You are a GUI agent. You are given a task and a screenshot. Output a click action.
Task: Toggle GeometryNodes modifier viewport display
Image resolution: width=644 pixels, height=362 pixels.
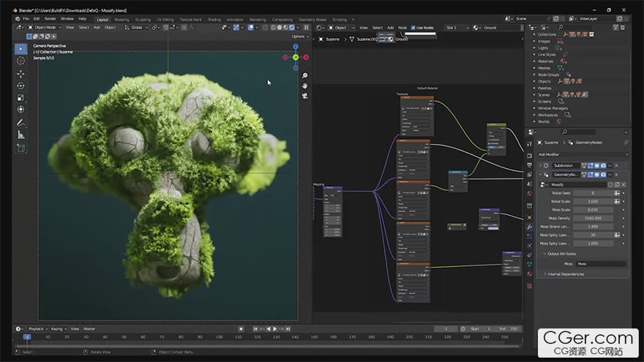[596, 175]
